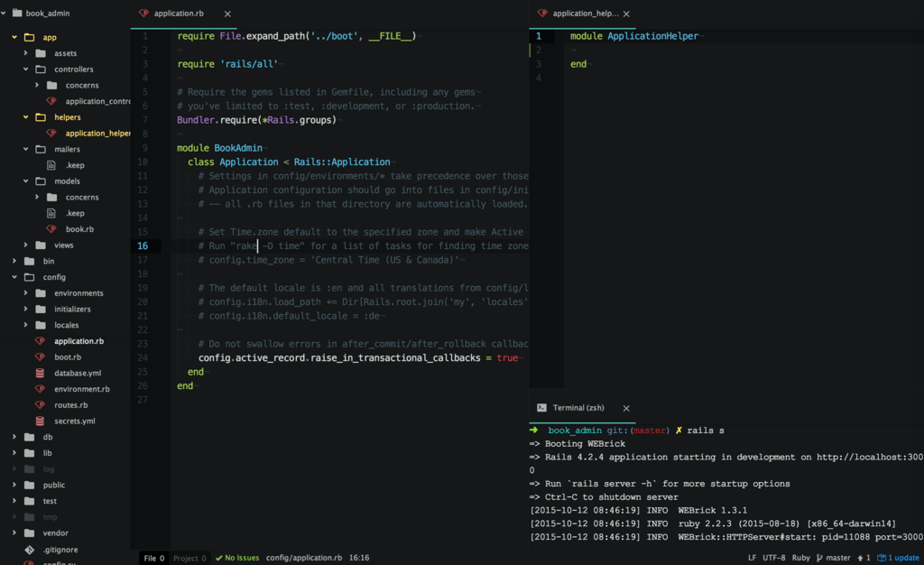Image resolution: width=924 pixels, height=565 pixels.
Task: Click the Terminal (zsh) tab icon
Action: click(x=541, y=408)
